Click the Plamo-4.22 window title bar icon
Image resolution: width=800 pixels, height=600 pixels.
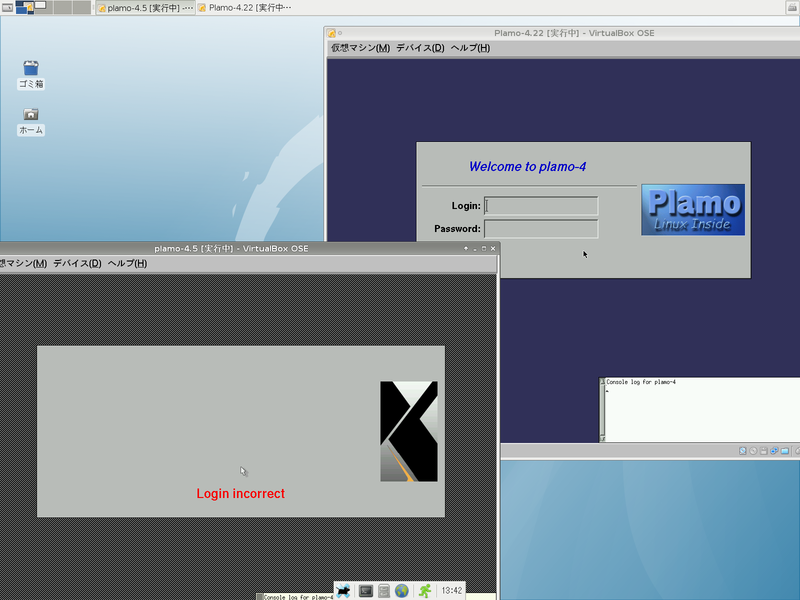click(331, 33)
